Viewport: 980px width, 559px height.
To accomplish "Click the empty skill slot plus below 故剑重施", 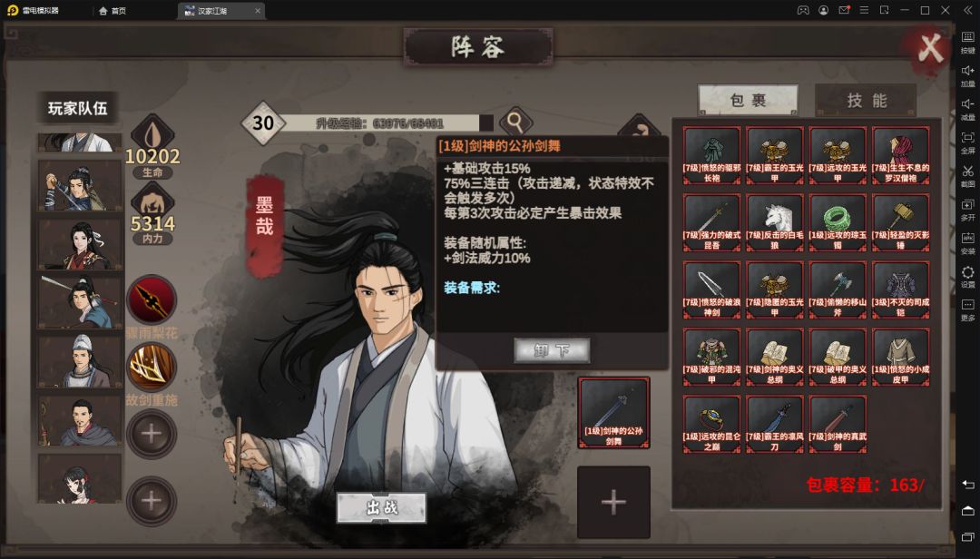I will tap(152, 434).
